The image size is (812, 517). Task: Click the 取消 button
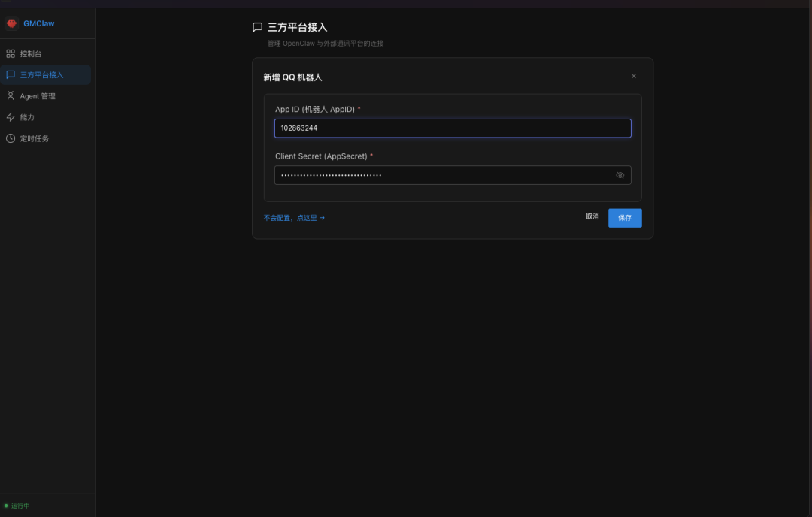pos(592,216)
